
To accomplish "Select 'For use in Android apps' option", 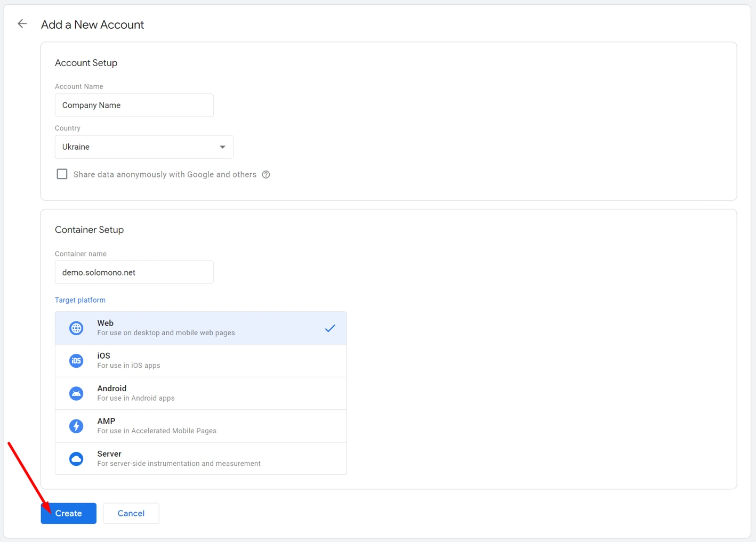I will click(x=136, y=398).
